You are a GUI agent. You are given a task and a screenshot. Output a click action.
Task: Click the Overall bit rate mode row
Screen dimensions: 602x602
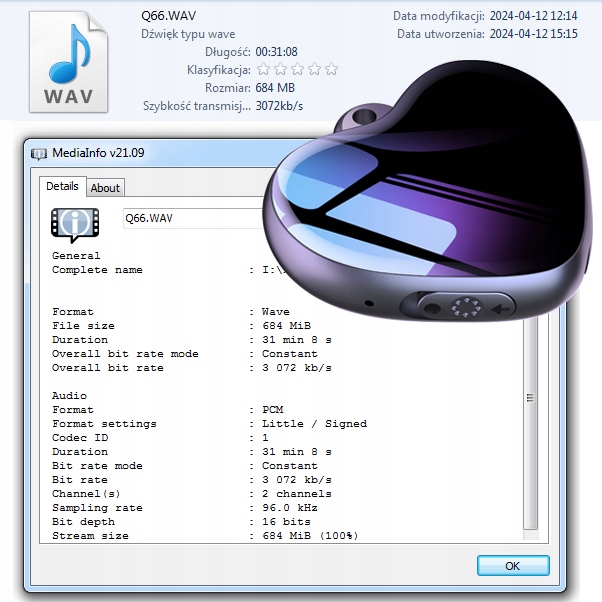(185, 354)
